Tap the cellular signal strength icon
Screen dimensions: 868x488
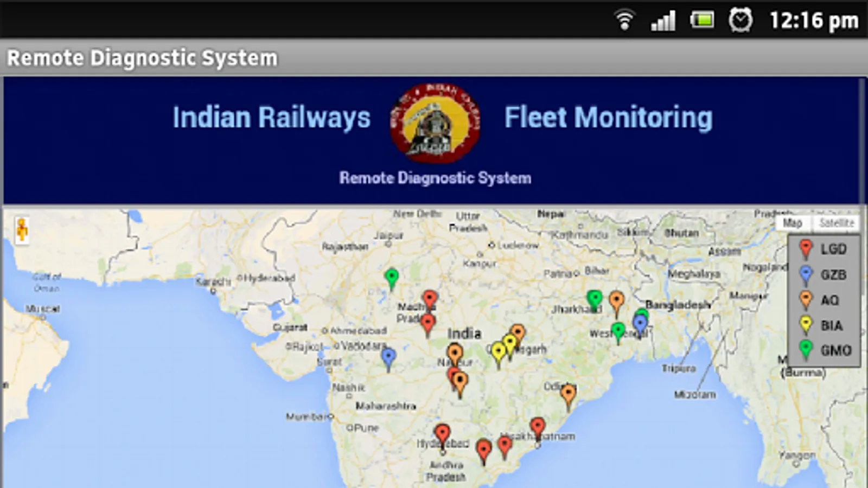click(663, 21)
